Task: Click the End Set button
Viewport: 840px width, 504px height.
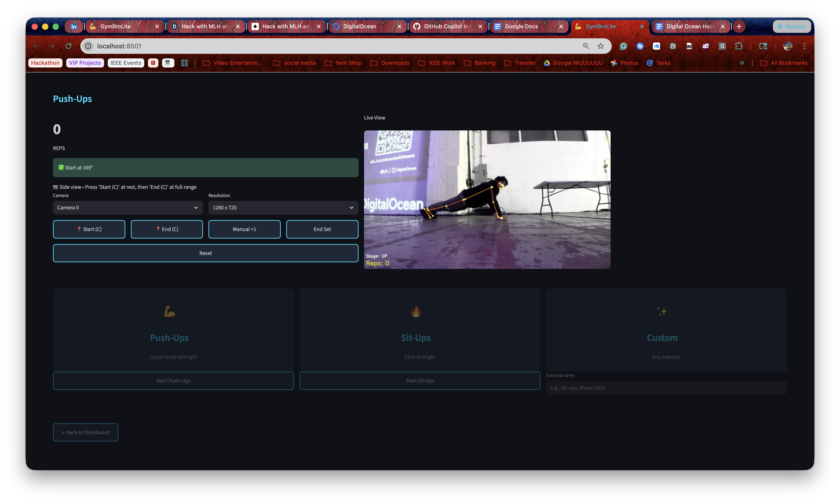Action: (x=322, y=229)
